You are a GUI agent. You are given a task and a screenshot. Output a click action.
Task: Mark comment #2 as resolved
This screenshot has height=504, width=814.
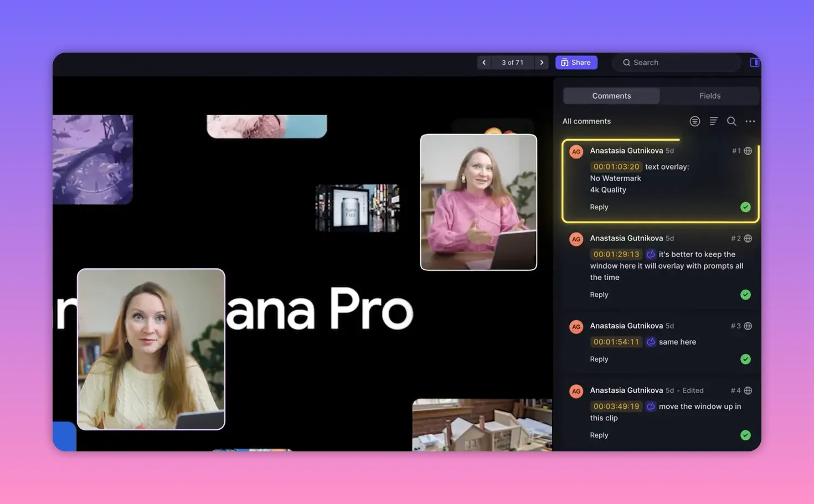pos(745,294)
